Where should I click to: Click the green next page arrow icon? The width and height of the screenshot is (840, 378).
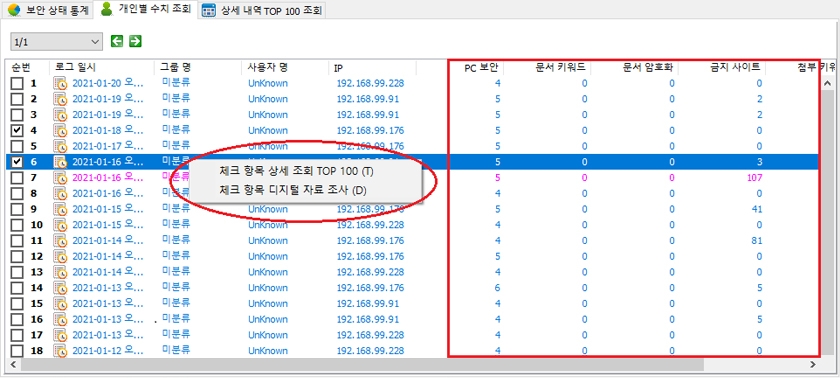135,41
